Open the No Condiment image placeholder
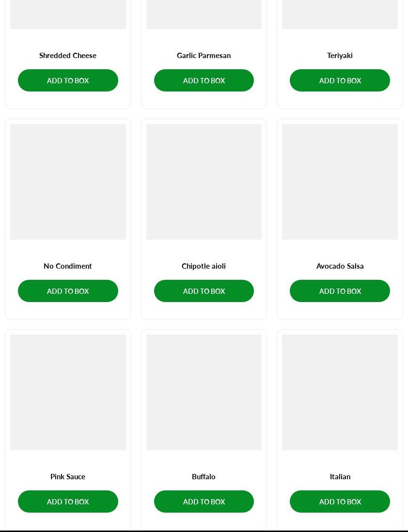 68,182
